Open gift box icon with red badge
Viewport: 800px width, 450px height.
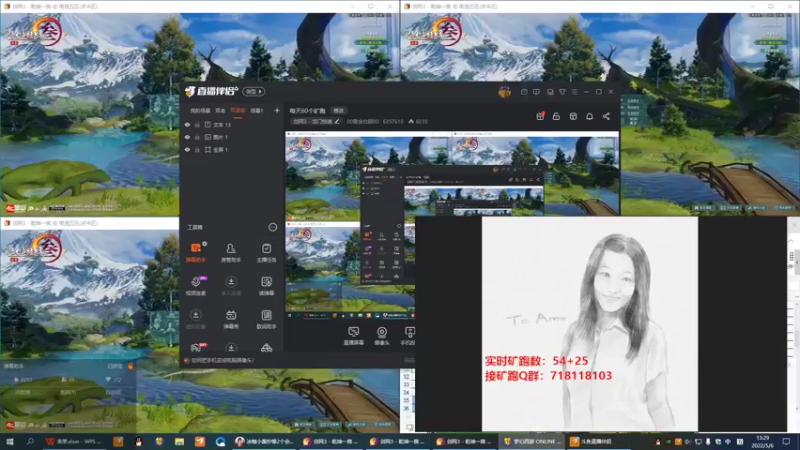coord(540,116)
